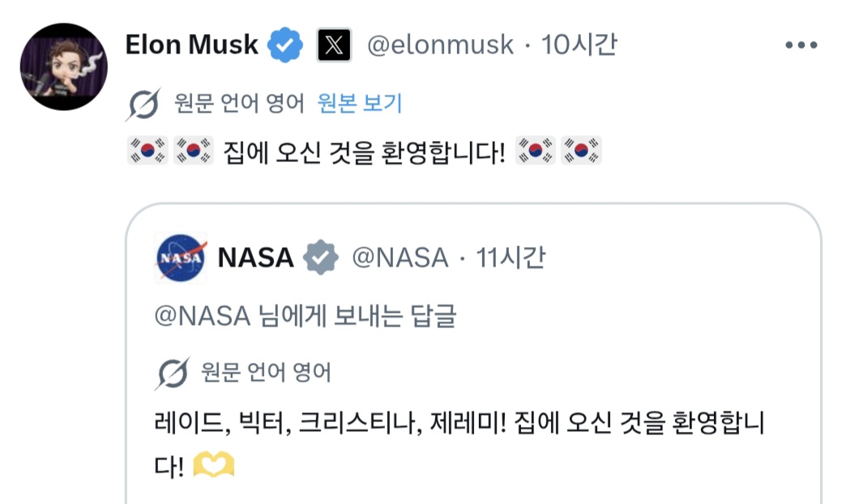Click the 10시간 timestamp on Elon's post
859x504 pixels.
580,45
